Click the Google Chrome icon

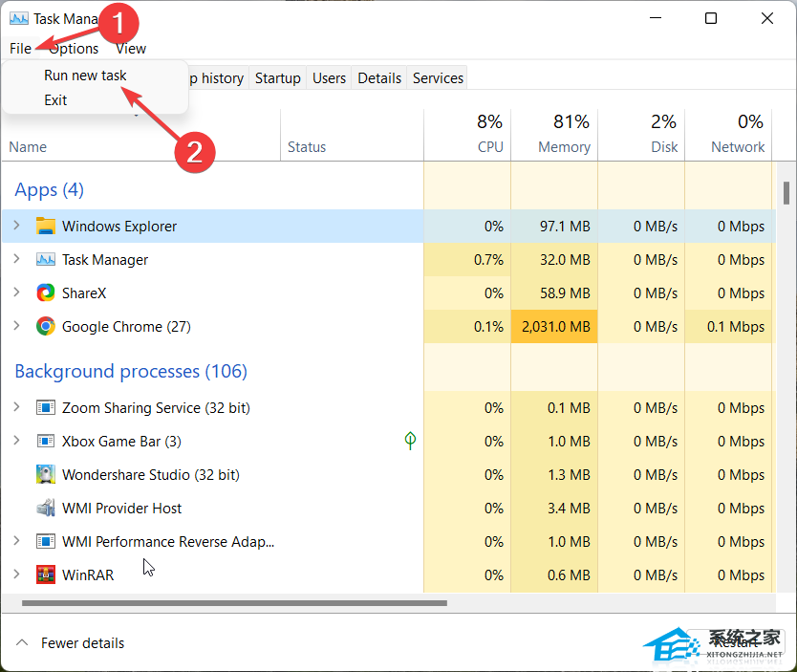click(x=46, y=326)
